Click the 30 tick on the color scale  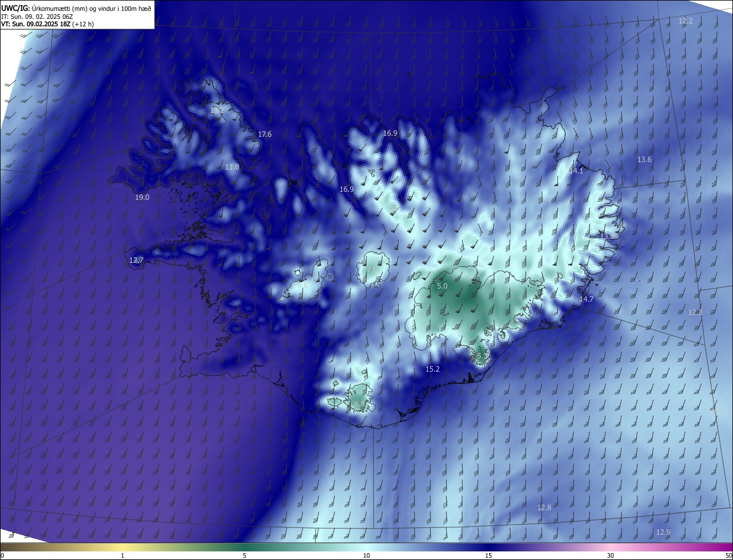pos(610,555)
